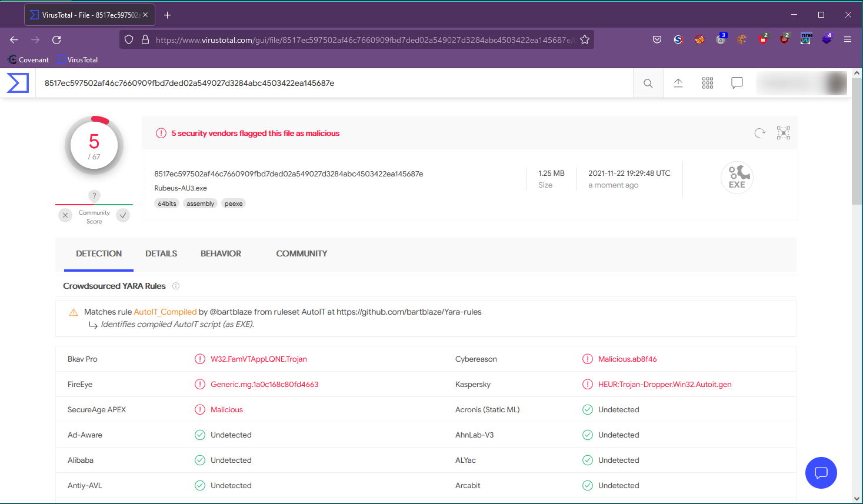Image resolution: width=863 pixels, height=504 pixels.
Task: Open the AutoIT_Compiled rule link
Action: [165, 312]
